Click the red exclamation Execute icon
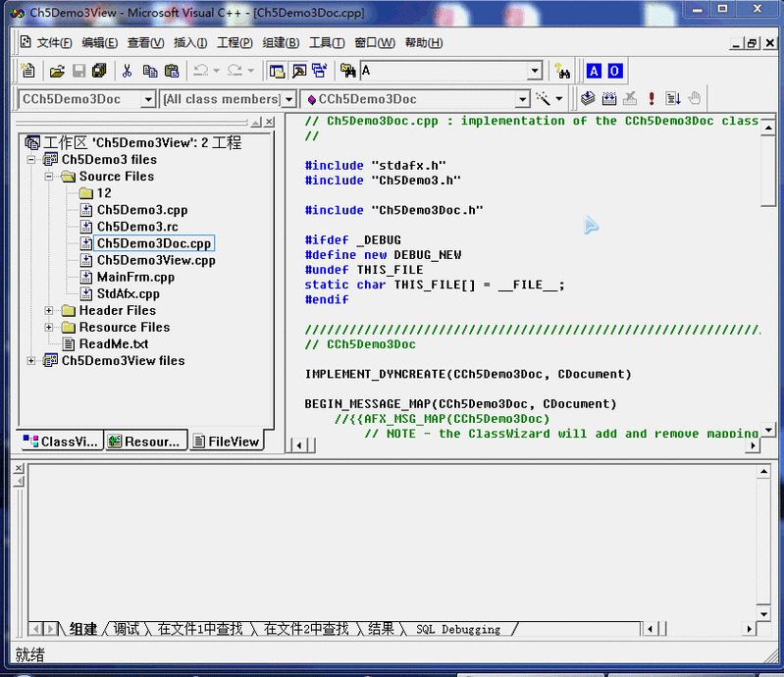 point(652,98)
